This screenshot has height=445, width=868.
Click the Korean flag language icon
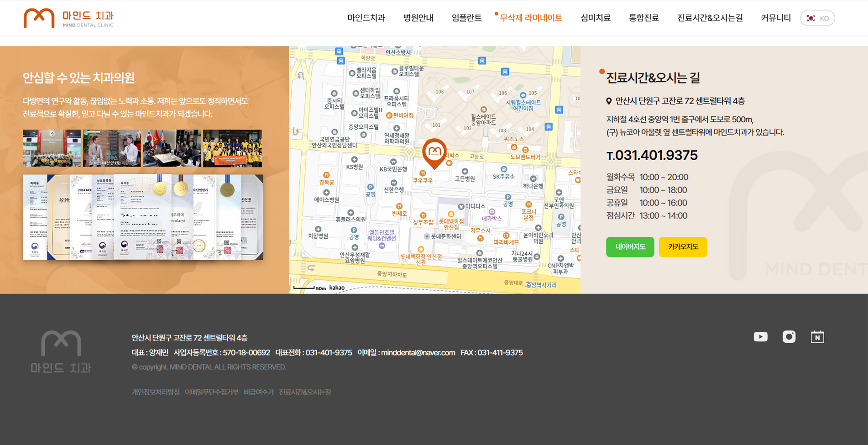click(x=810, y=18)
